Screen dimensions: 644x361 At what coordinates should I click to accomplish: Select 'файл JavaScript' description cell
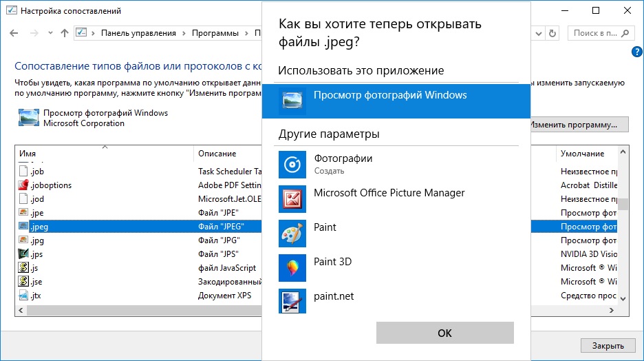(227, 268)
